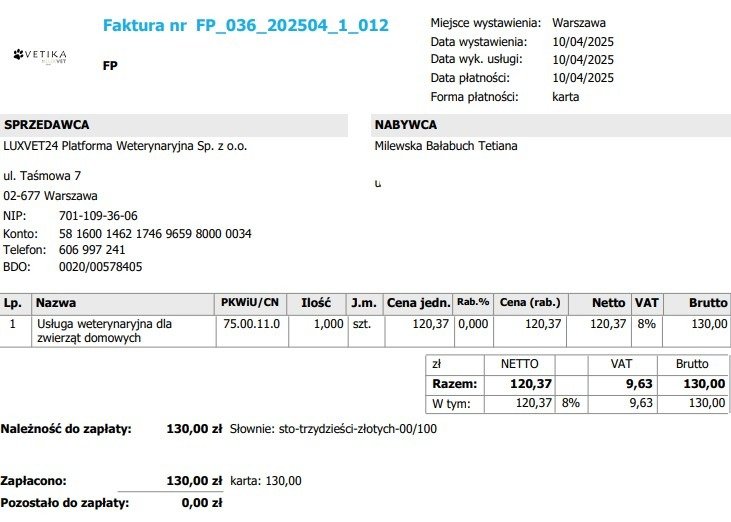Image resolution: width=731 pixels, height=522 pixels.
Task: Click the 'Rab.%' column header
Action: (473, 302)
